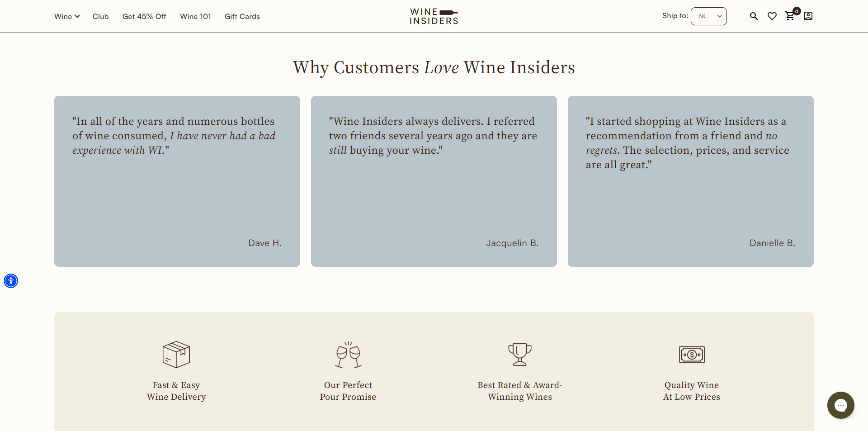This screenshot has width=868, height=431.
Task: Click the Get 45% Off link
Action: 144,16
